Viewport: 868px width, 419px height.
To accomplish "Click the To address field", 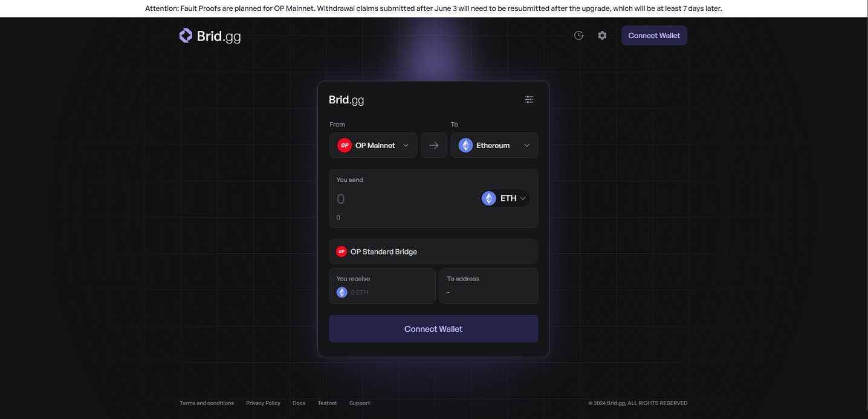I will pyautogui.click(x=488, y=286).
